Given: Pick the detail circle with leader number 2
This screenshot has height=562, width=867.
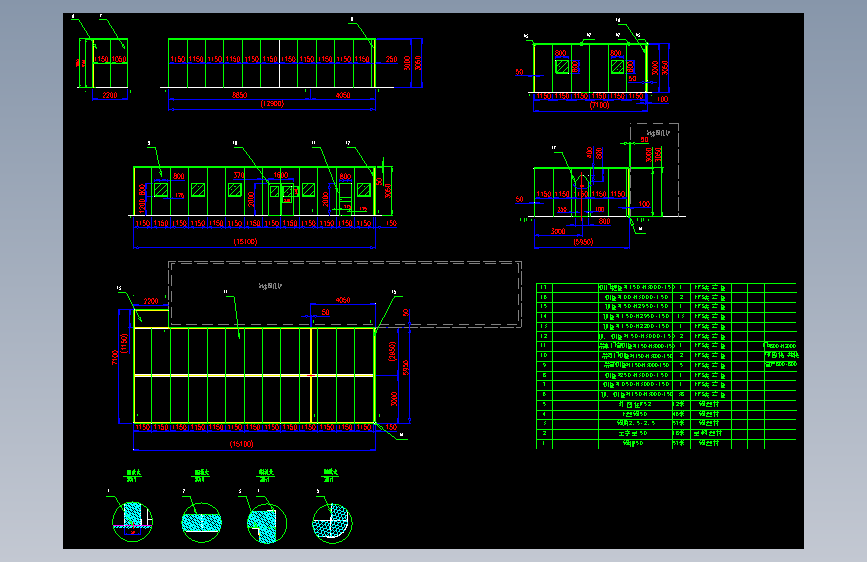Looking at the screenshot, I should pos(202,522).
